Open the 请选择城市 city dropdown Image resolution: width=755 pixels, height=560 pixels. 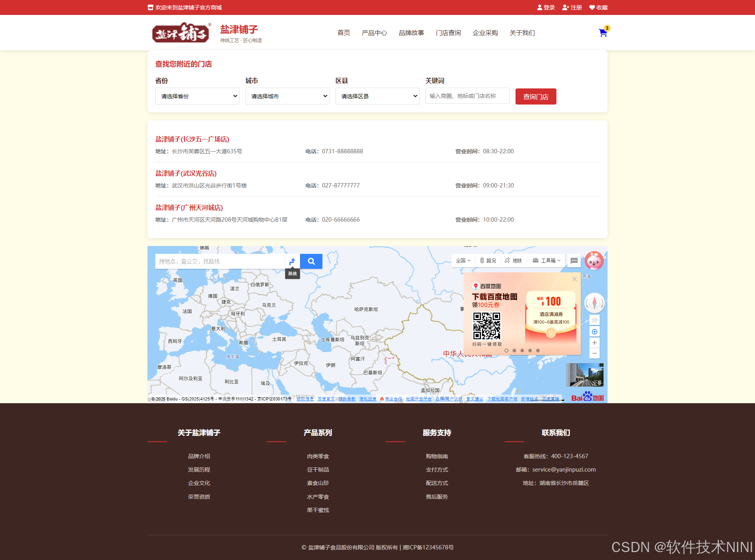[287, 96]
